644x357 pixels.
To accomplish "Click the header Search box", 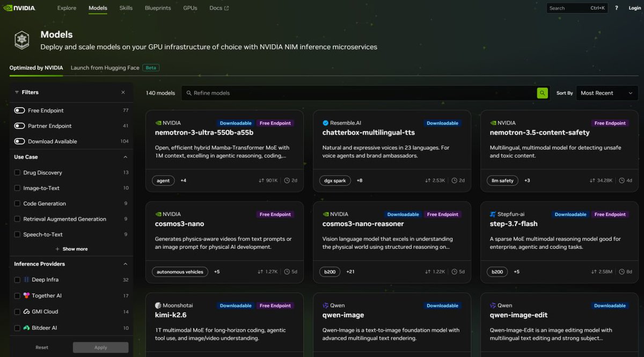I will [x=577, y=8].
